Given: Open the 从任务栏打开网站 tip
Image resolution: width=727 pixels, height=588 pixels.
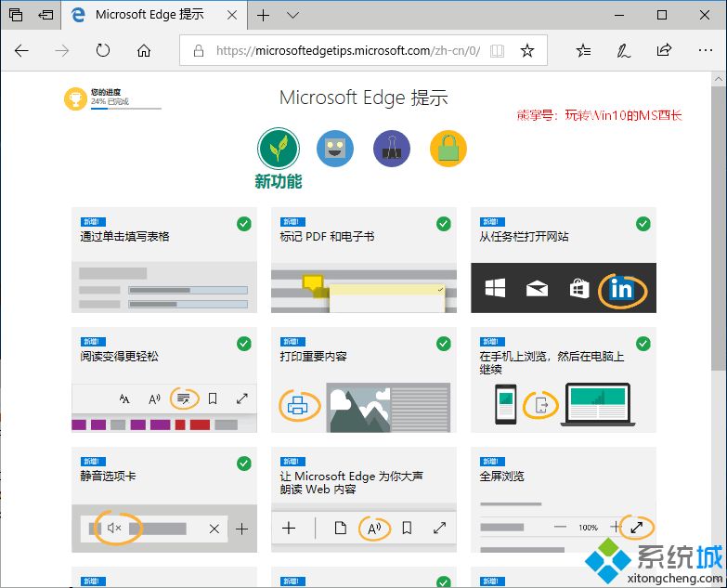Looking at the screenshot, I should tap(564, 260).
